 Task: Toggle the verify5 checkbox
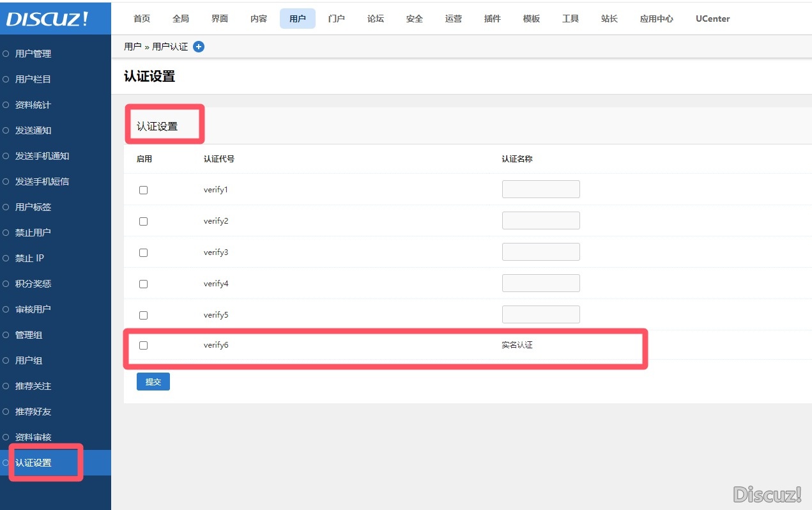143,315
